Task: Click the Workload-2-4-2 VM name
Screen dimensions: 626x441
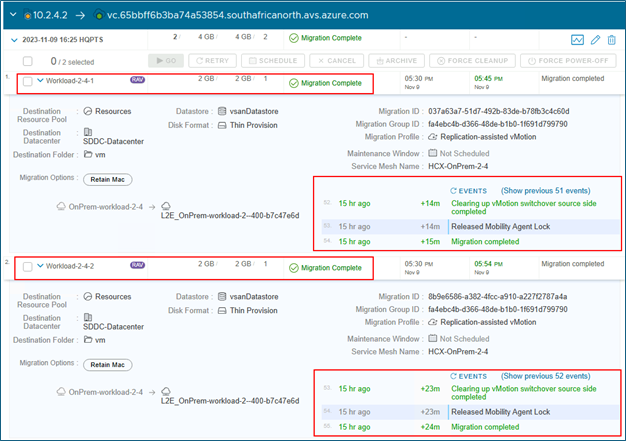Action: [x=70, y=266]
